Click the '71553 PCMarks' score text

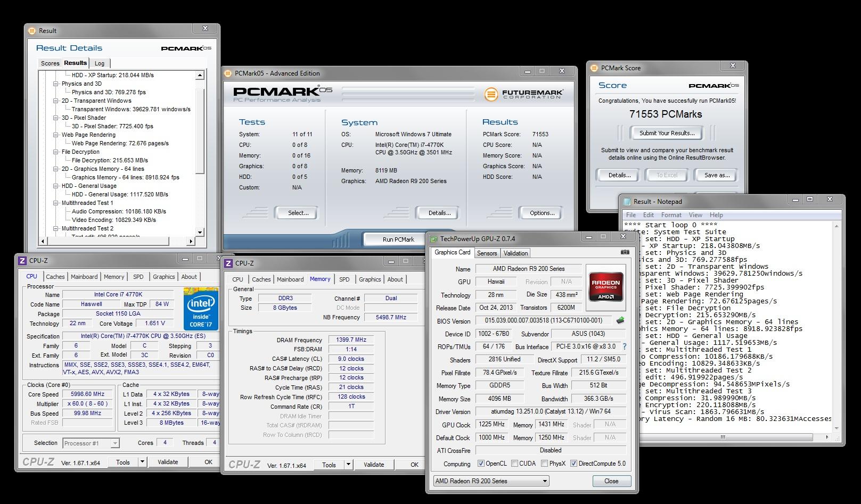pyautogui.click(x=666, y=114)
